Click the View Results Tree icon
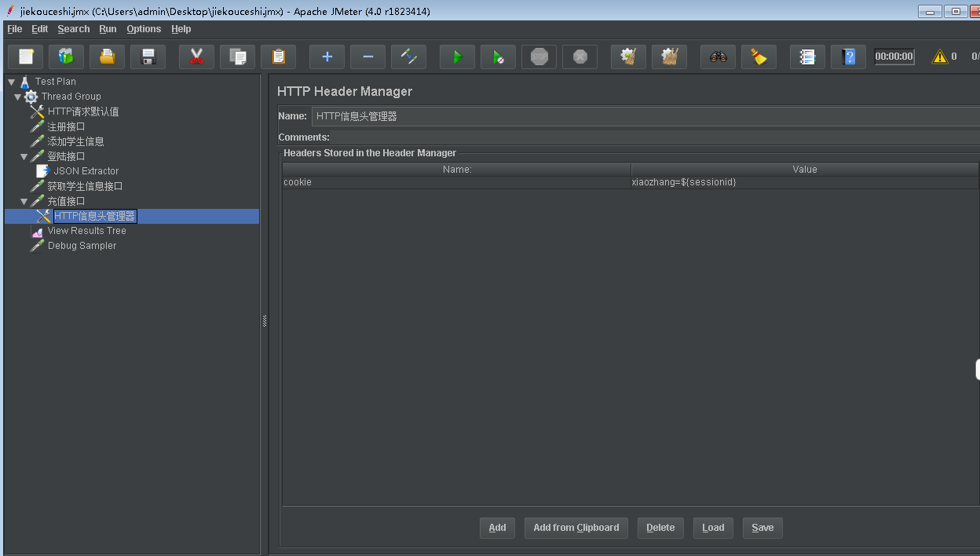 click(37, 231)
